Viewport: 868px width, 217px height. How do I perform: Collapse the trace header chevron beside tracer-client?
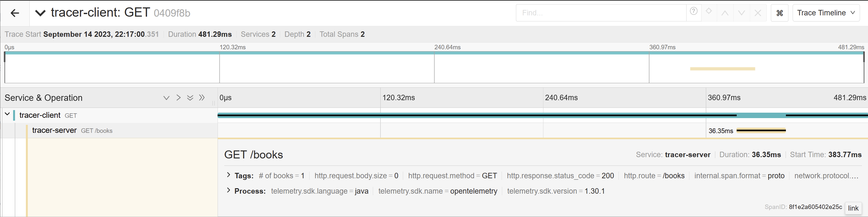[x=40, y=13]
